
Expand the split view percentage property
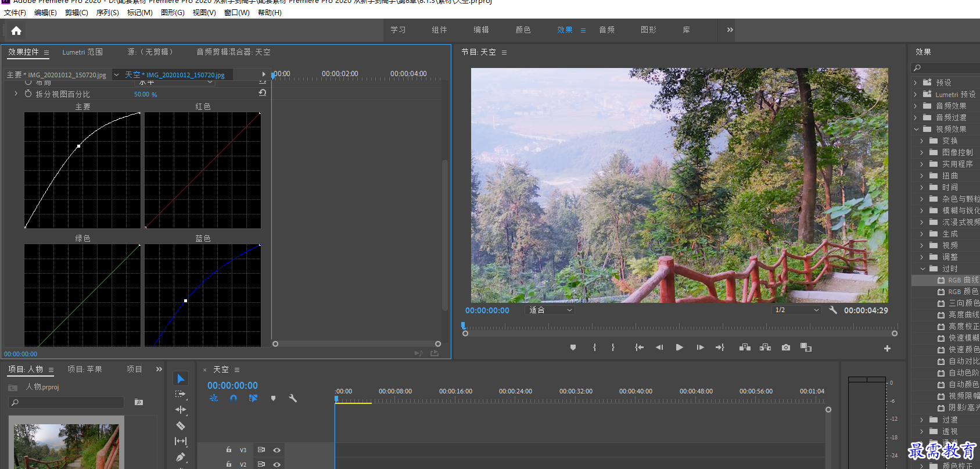(x=16, y=94)
